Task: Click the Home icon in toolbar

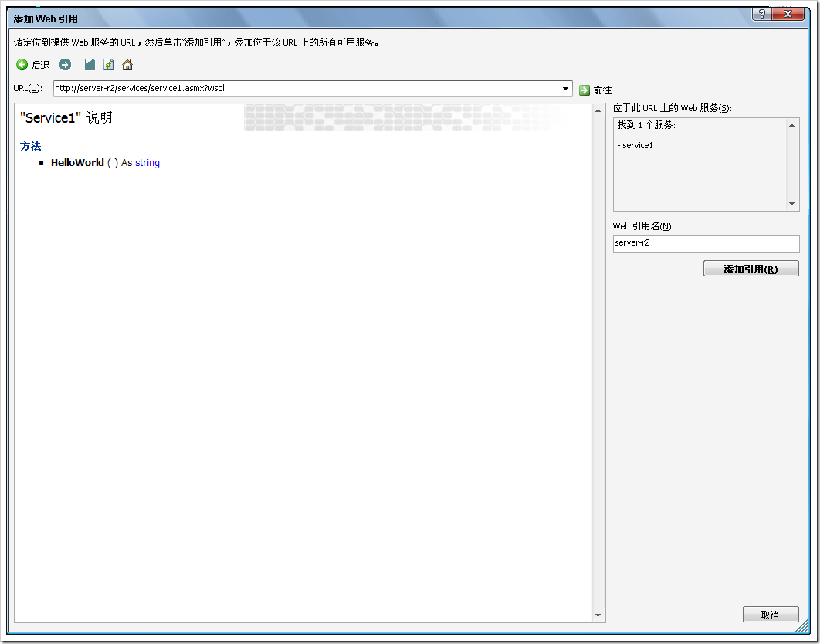Action: pos(127,65)
